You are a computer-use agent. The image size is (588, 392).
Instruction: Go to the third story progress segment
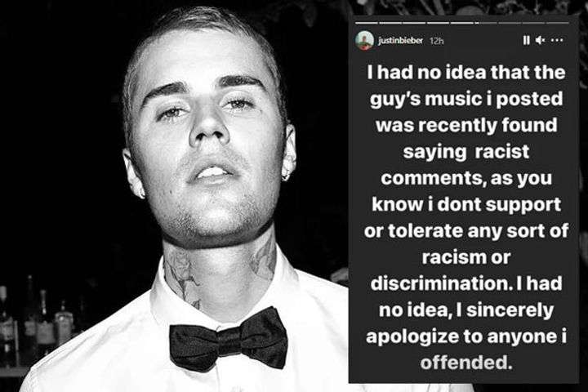coord(415,22)
